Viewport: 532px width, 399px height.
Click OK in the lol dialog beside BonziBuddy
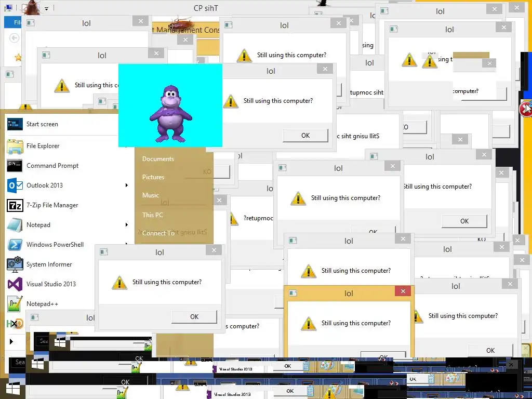pos(305,136)
